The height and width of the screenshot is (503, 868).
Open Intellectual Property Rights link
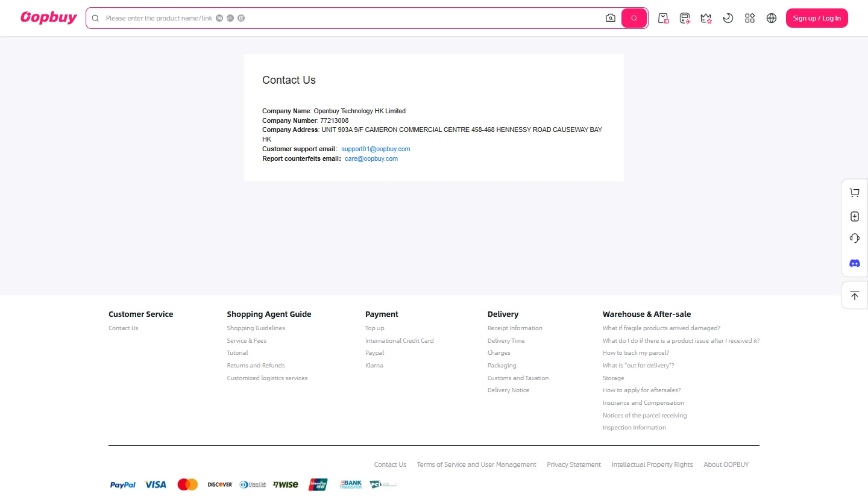(652, 464)
